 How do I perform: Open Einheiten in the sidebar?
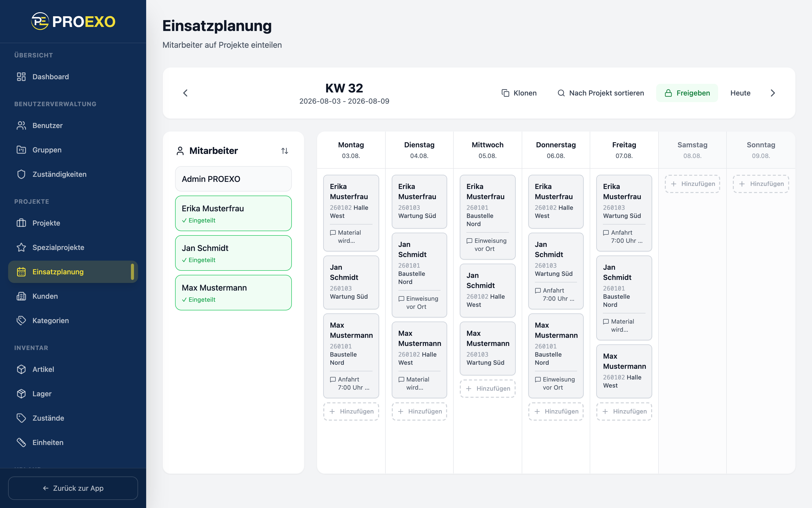click(x=73, y=442)
